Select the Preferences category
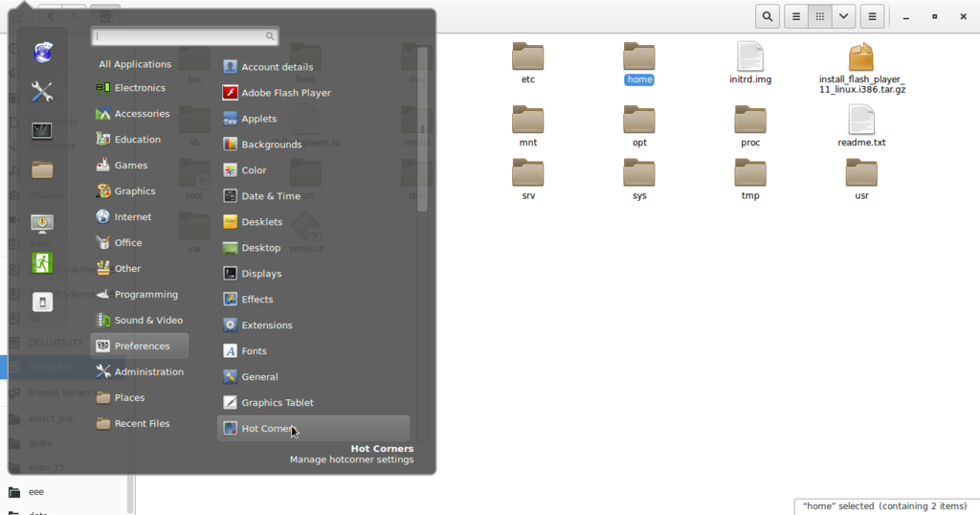The height and width of the screenshot is (515, 980). click(140, 346)
